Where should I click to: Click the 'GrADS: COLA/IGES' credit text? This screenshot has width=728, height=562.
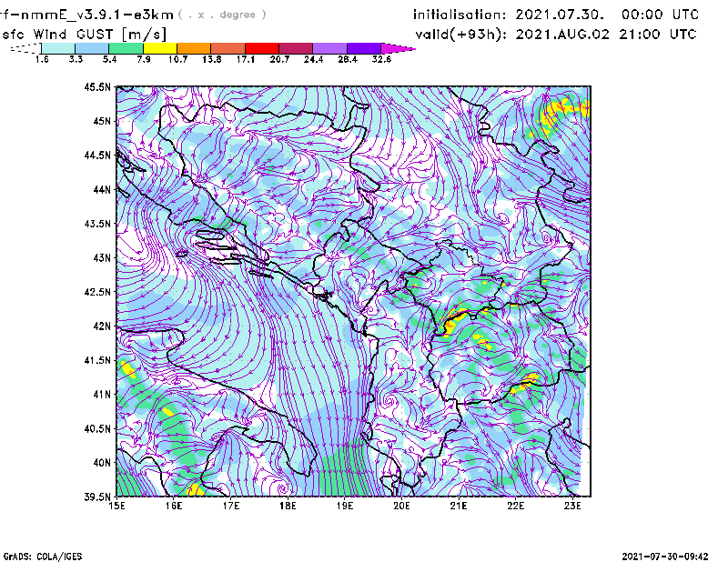coord(43,557)
